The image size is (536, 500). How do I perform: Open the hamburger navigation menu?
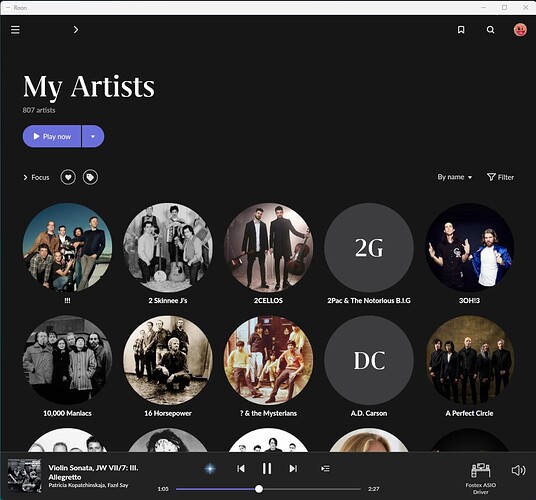(15, 30)
